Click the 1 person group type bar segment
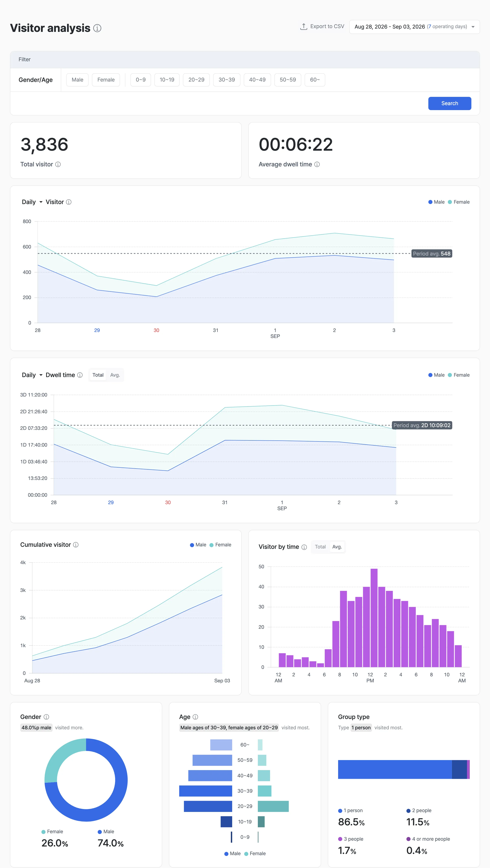 [x=395, y=769]
